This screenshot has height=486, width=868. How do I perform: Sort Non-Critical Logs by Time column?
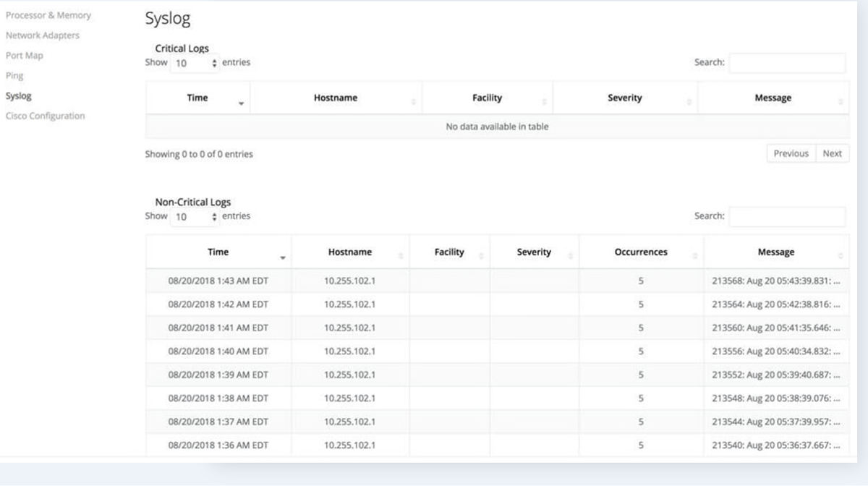coord(218,252)
